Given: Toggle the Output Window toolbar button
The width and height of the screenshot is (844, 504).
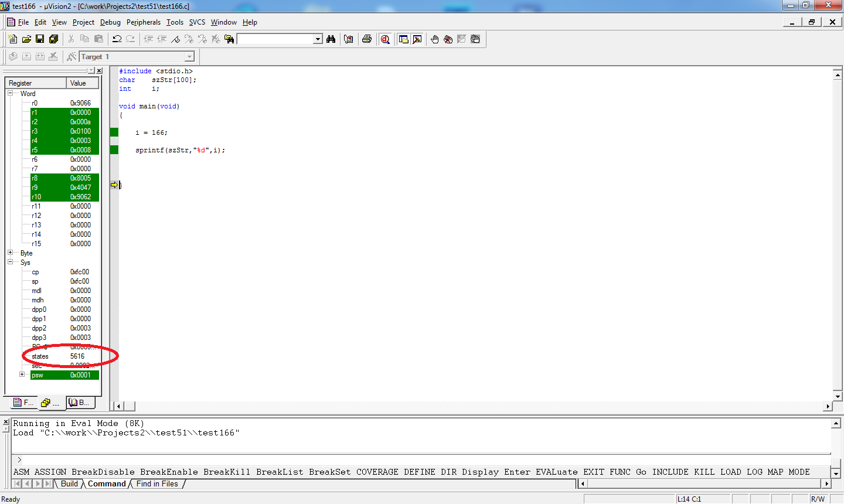Looking at the screenshot, I should pyautogui.click(x=417, y=39).
